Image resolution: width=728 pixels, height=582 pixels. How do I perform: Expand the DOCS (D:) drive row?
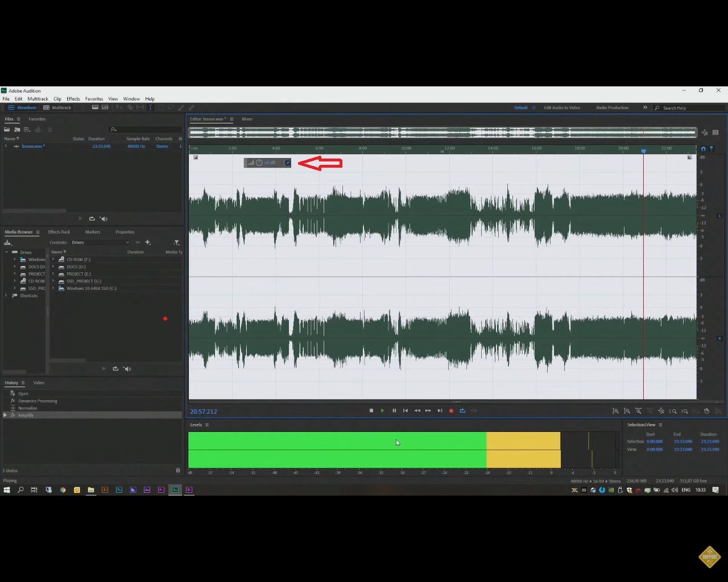click(53, 267)
